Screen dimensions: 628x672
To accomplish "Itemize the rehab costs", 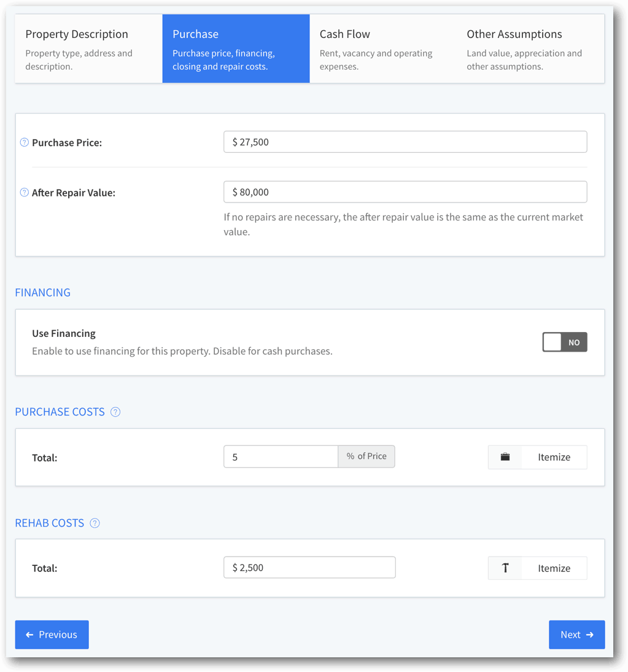I will pyautogui.click(x=538, y=568).
